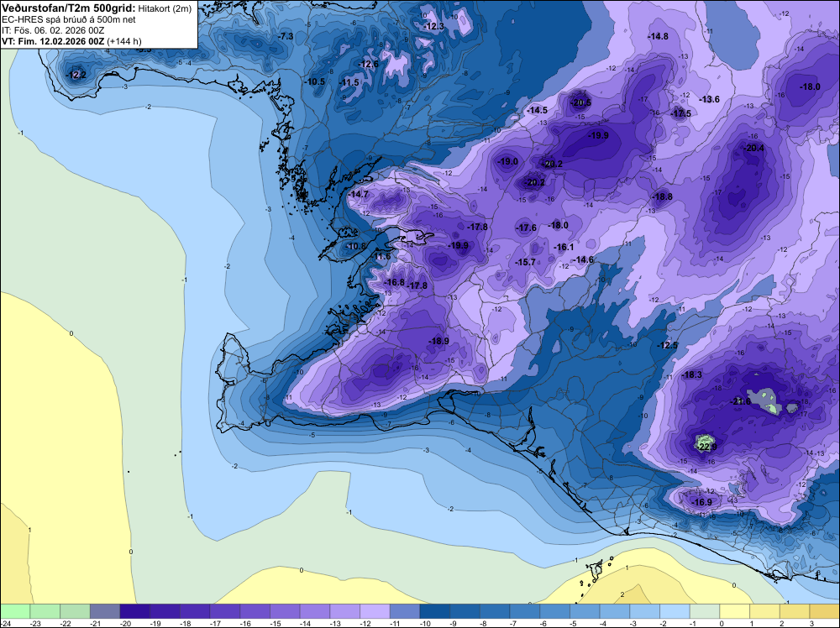Viewport: 840px width, 628px height.
Task: Click the -12.5 temperature value on the map
Action: click(x=668, y=345)
